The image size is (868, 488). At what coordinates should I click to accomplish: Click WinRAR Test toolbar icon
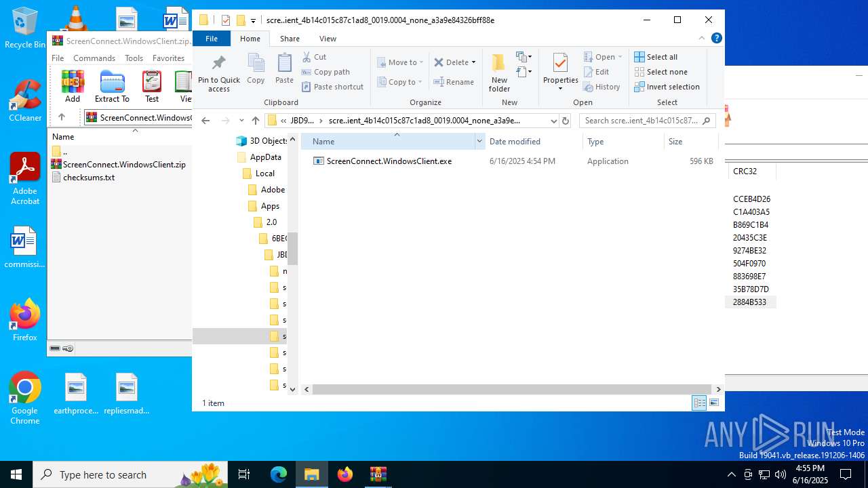pyautogui.click(x=152, y=87)
